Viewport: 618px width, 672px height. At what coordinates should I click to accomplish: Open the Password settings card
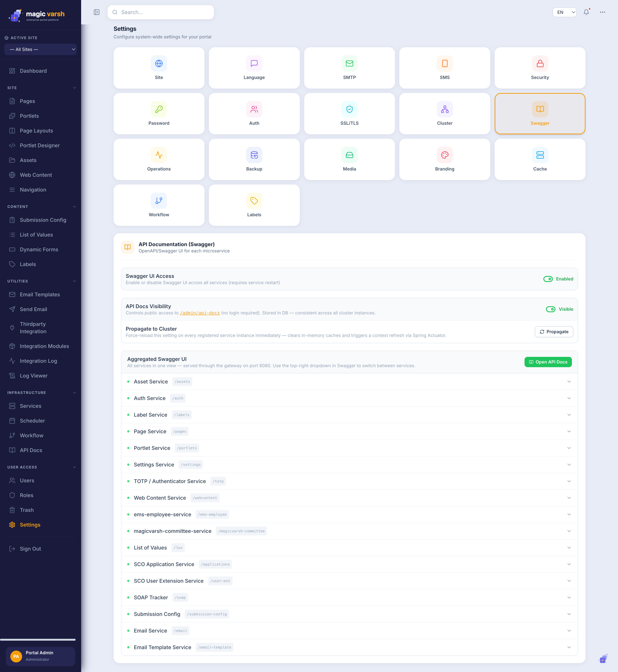point(159,114)
